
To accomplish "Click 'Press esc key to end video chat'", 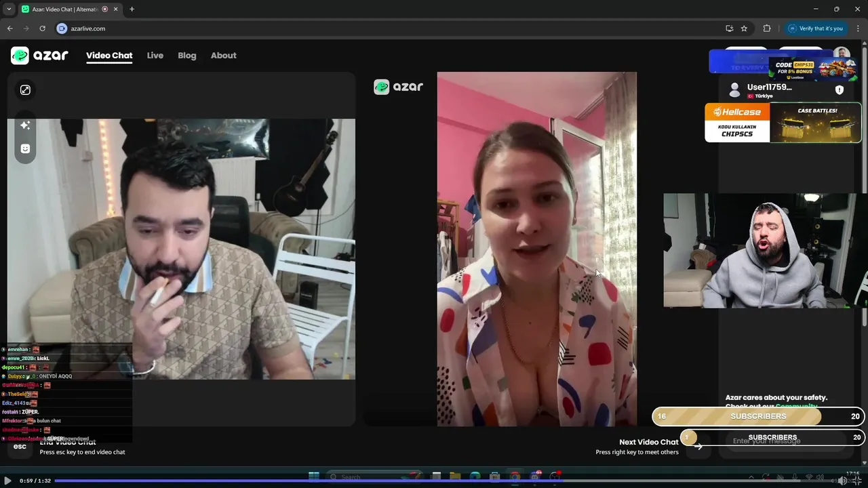I will [x=82, y=452].
